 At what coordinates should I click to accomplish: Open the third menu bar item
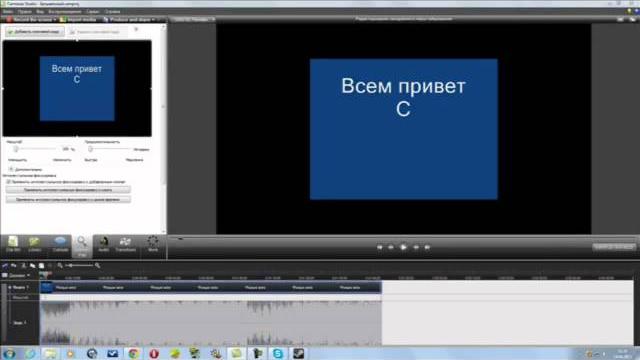40,11
